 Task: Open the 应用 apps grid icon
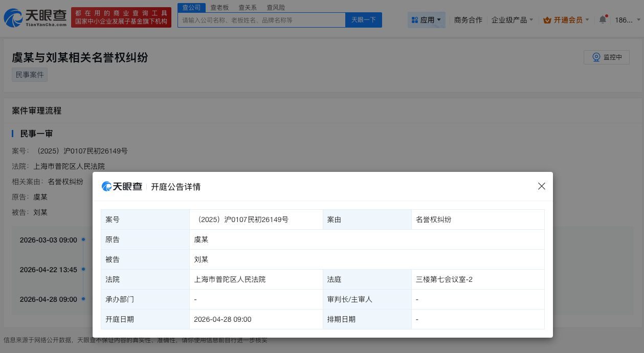(415, 19)
